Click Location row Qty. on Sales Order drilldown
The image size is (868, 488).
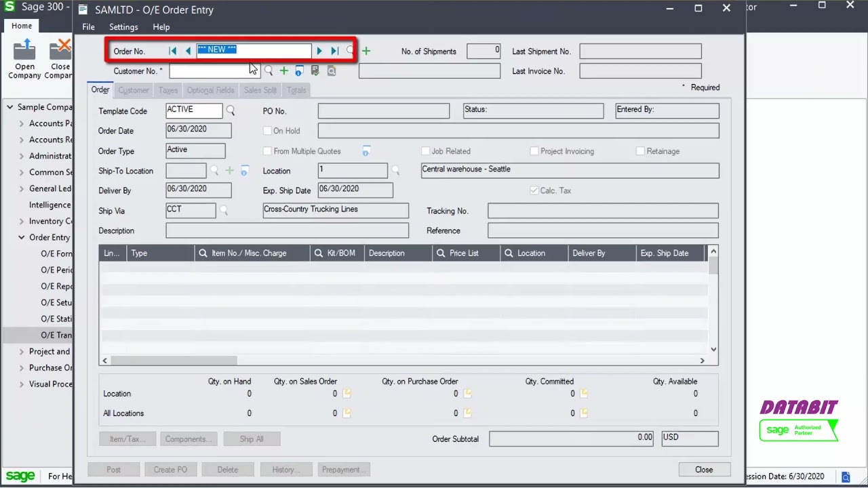coord(347,393)
